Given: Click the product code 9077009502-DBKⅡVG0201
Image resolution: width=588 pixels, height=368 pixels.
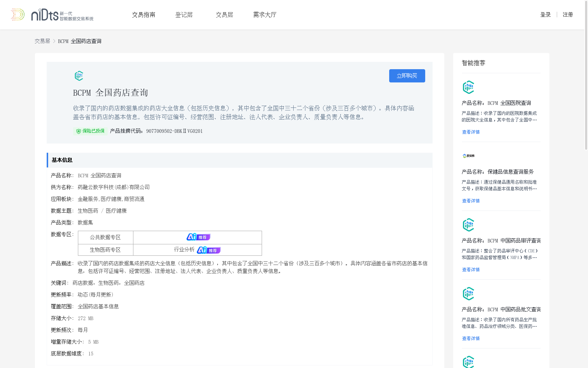Looking at the screenshot, I should coord(175,131).
